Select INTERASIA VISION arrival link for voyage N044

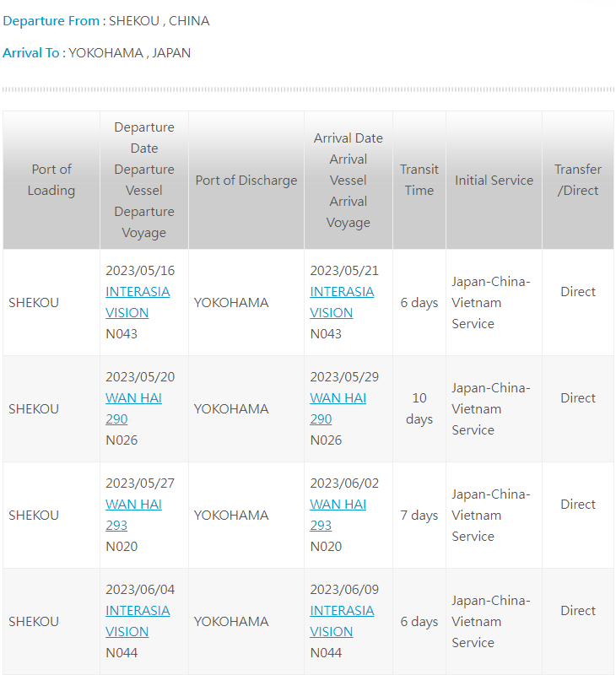coord(341,621)
